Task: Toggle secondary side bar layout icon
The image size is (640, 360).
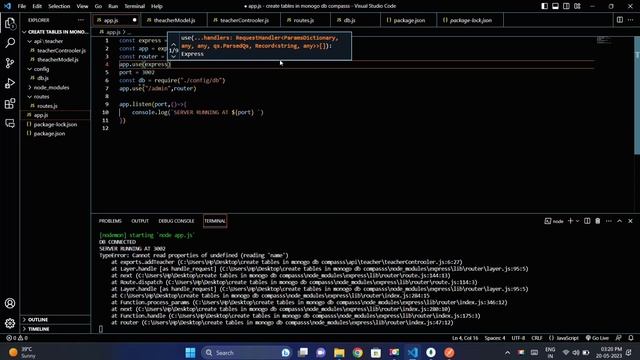Action: click(566, 6)
